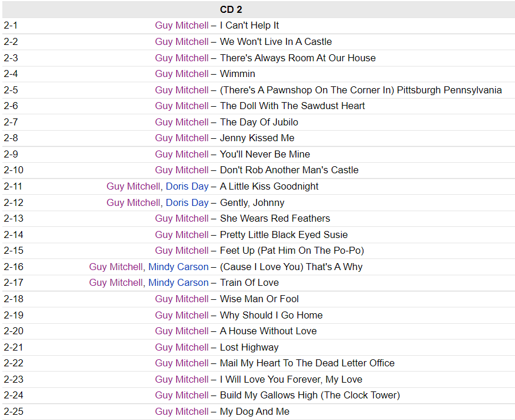Viewport: 515px width, 420px height.
Task: Select track position 2-7
Action: pyautogui.click(x=10, y=122)
